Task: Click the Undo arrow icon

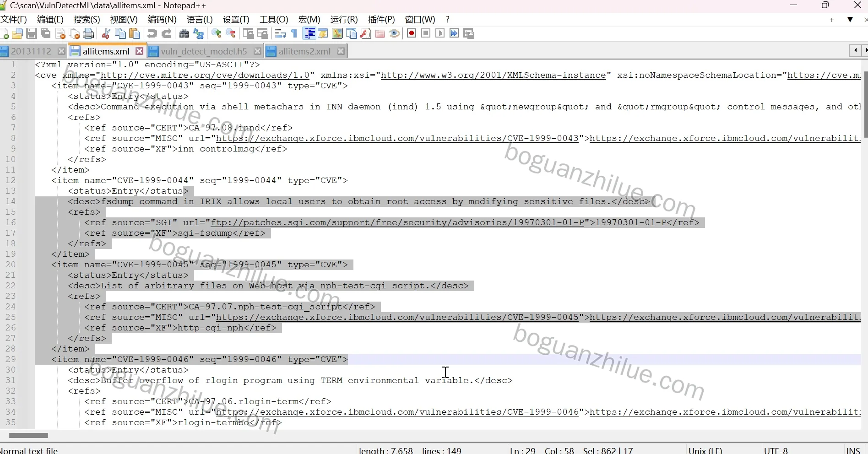Action: click(152, 33)
